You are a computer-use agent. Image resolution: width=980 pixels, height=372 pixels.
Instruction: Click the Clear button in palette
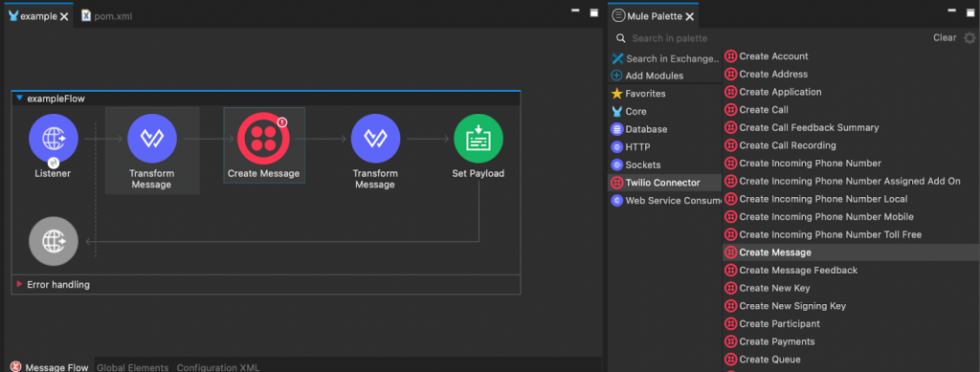[945, 37]
